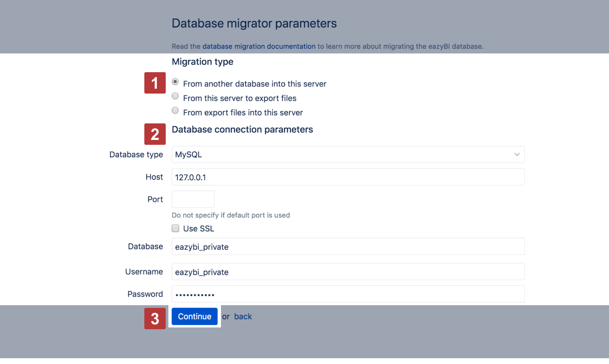609x364 pixels.
Task: Open the database migration documentation link
Action: [259, 46]
